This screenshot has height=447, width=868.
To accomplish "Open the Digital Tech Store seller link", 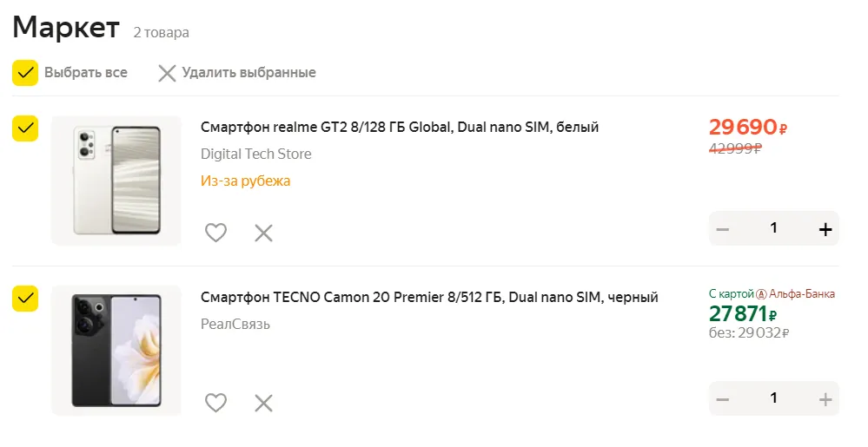I will 255,154.
